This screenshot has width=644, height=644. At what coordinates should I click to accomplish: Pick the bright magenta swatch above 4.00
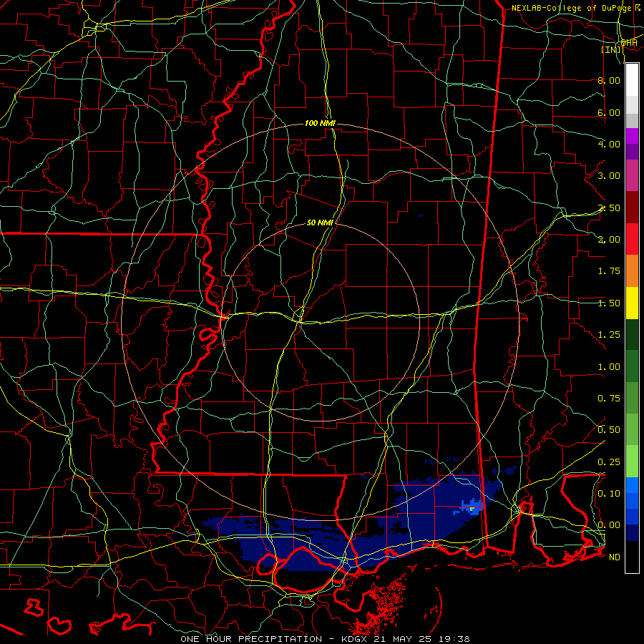tap(632, 136)
